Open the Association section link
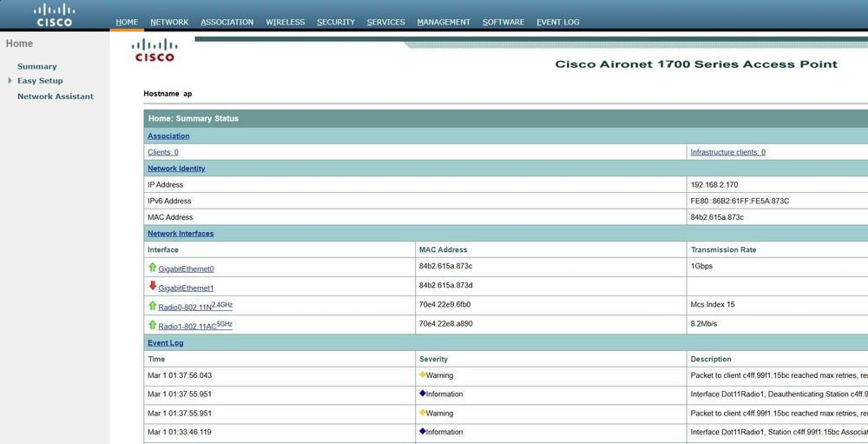 click(x=168, y=136)
